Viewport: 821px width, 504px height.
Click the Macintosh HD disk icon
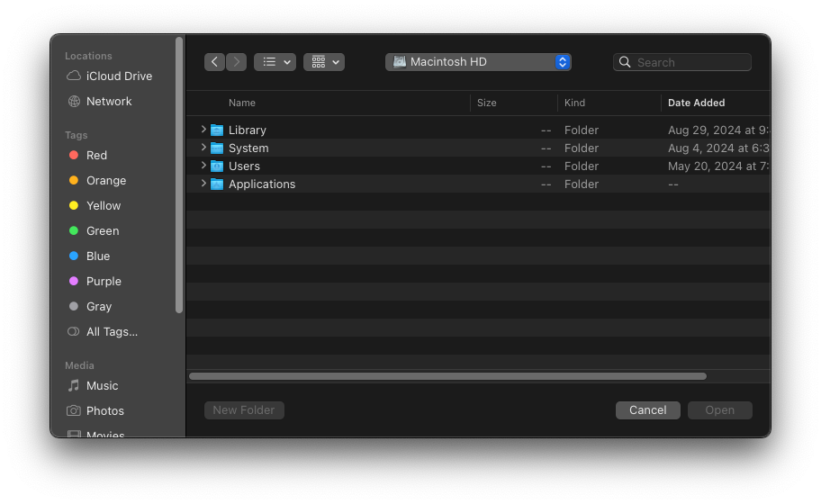pos(400,62)
